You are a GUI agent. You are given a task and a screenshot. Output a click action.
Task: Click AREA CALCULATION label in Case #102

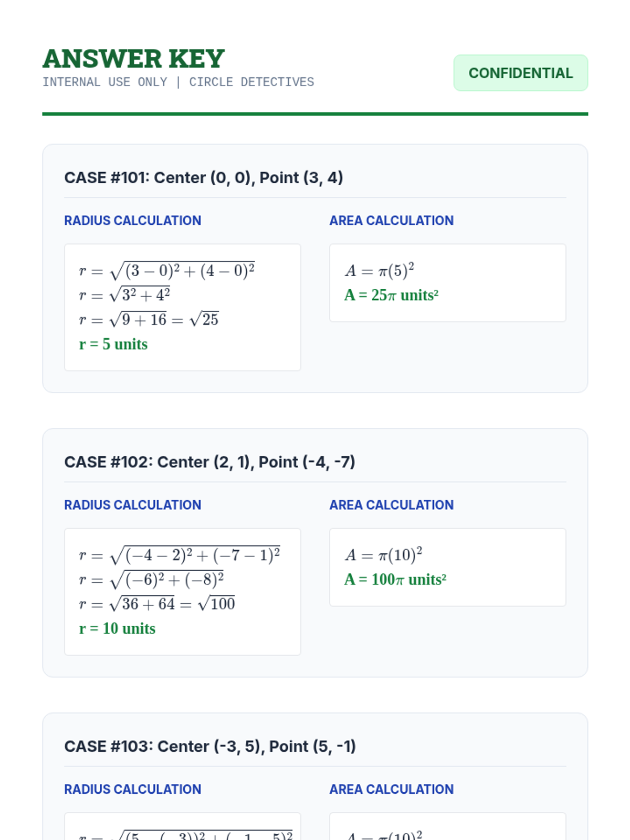tap(391, 505)
